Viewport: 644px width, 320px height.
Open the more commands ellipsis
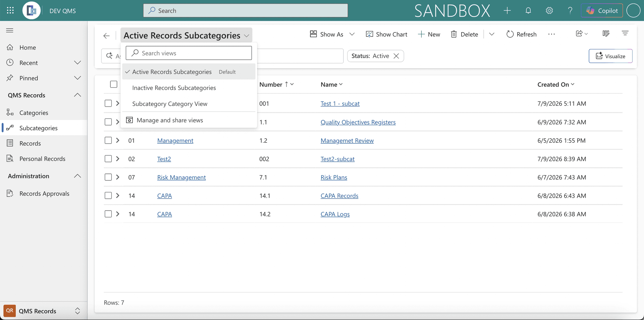552,34
